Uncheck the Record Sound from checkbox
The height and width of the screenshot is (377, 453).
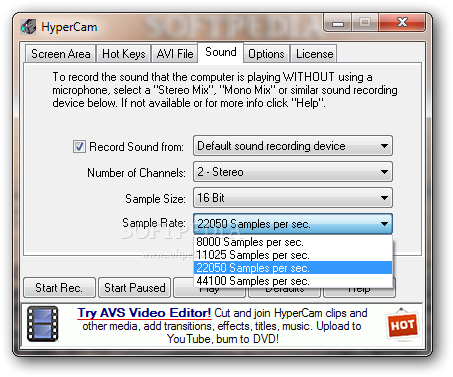(x=79, y=146)
